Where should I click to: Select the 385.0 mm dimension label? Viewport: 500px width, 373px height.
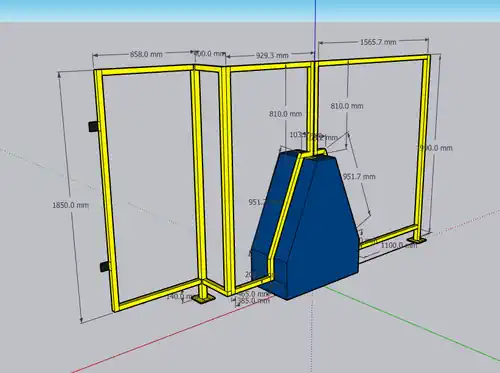[253, 301]
